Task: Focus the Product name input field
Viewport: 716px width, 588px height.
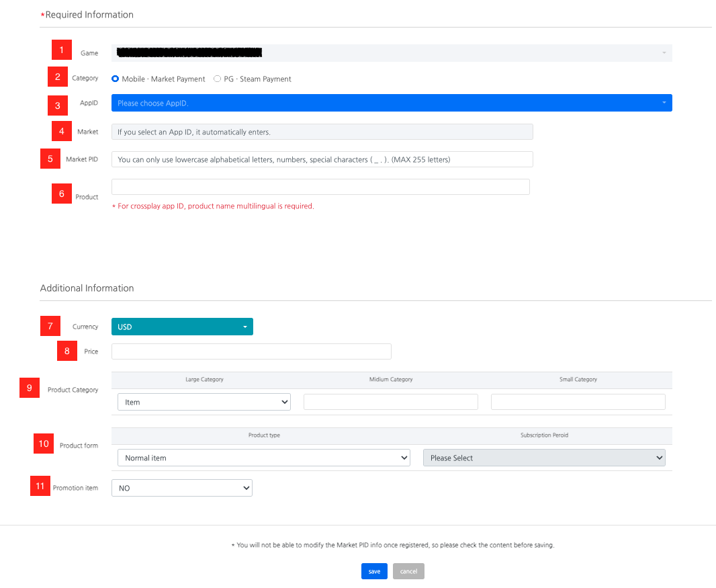Action: [320, 187]
